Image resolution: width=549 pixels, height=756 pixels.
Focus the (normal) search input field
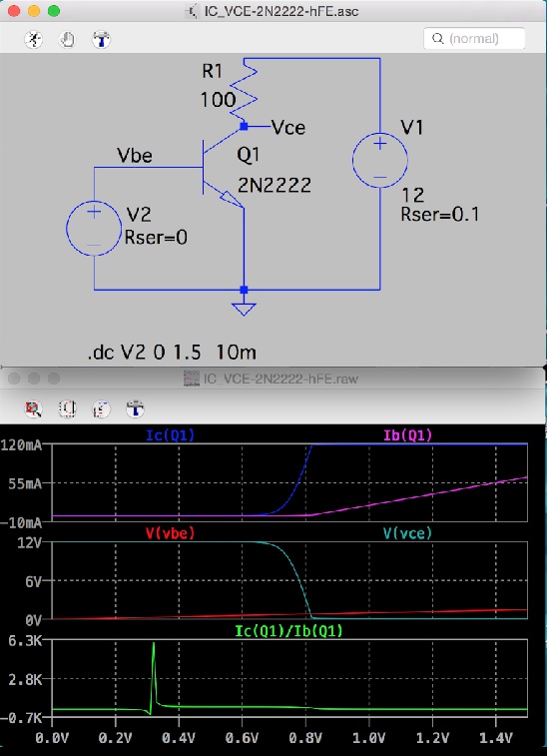point(474,39)
